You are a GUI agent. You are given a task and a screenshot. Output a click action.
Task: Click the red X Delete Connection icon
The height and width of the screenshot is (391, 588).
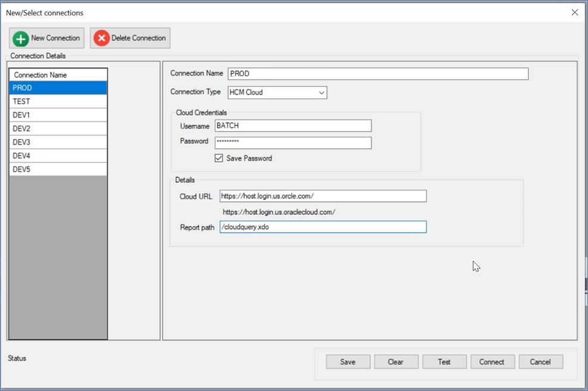click(x=101, y=39)
